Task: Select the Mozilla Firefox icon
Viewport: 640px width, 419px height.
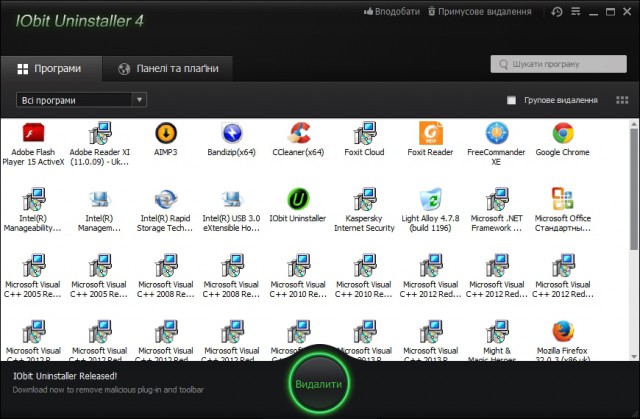Action: (563, 331)
